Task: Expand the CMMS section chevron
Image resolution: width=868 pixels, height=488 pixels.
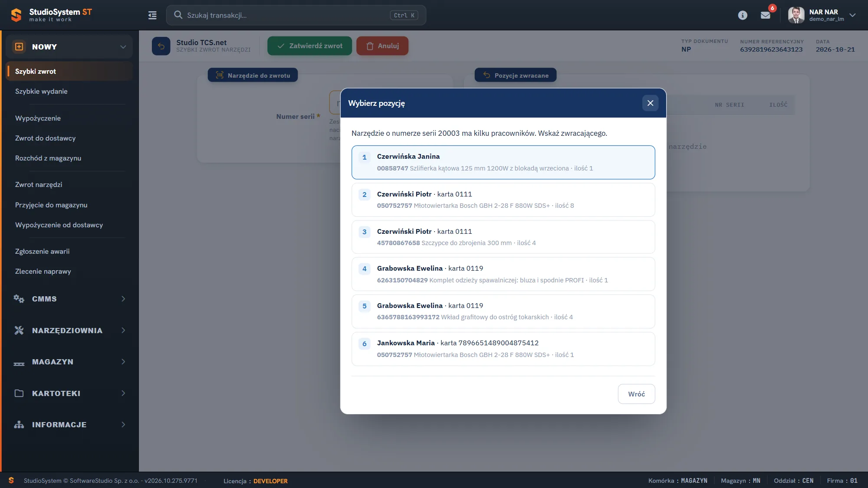Action: coord(123,299)
